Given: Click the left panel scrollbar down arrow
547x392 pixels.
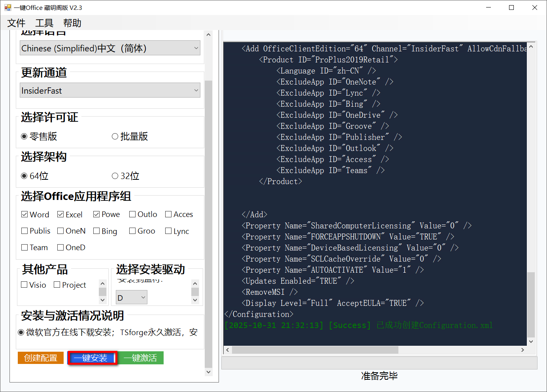Looking at the screenshot, I should 208,371.
